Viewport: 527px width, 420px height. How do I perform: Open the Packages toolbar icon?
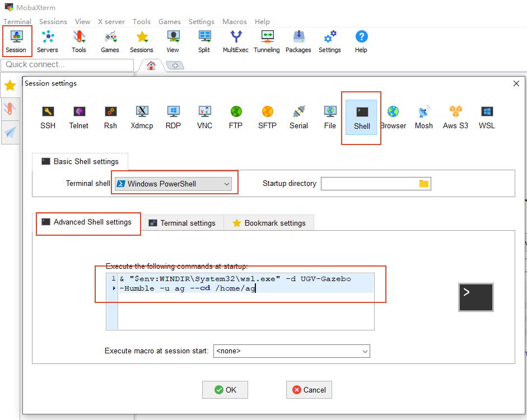[x=298, y=41]
